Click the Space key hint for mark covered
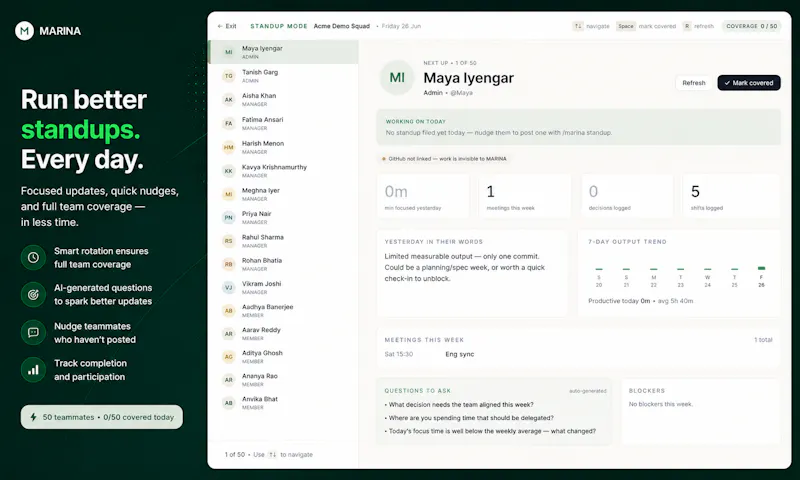Screen dimensions: 800x480 [626, 26]
